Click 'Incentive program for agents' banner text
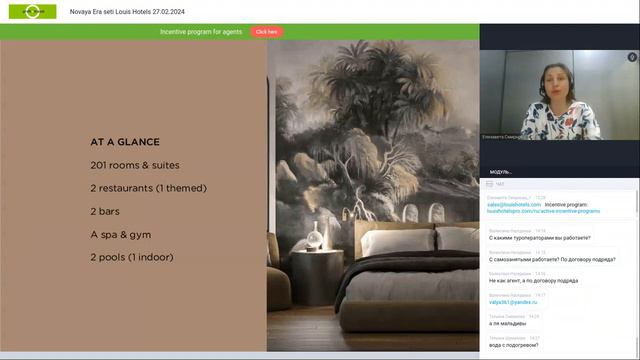This screenshot has width=640, height=360. (x=201, y=32)
